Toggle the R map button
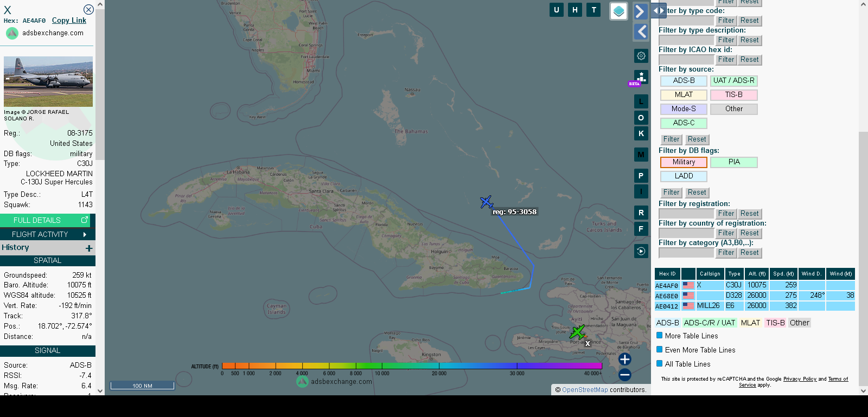This screenshot has width=868, height=417. click(x=641, y=213)
